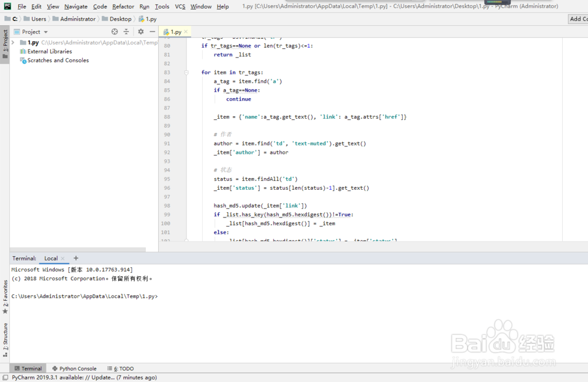The image size is (588, 382).
Task: Click line number 95 in the gutter
Action: (x=167, y=179)
